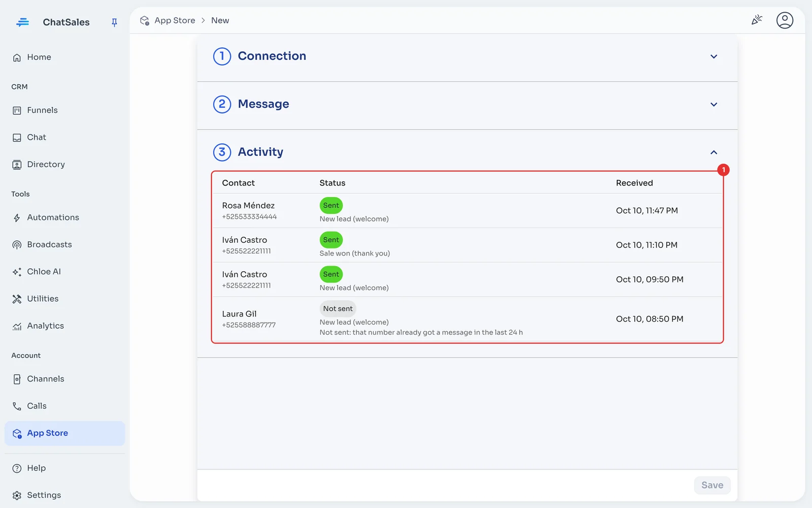Open the user profile avatar icon
Screen dimensions: 812x508
[x=785, y=20]
